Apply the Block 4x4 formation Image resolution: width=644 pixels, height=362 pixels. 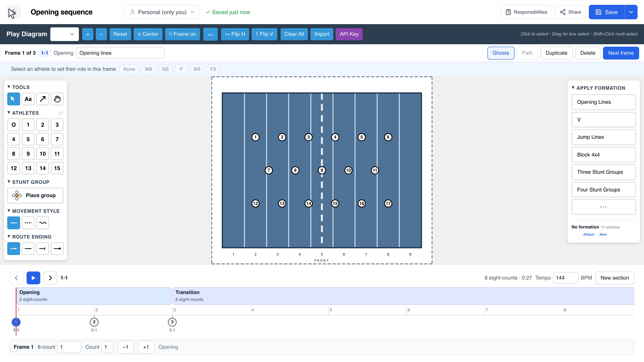tap(604, 155)
